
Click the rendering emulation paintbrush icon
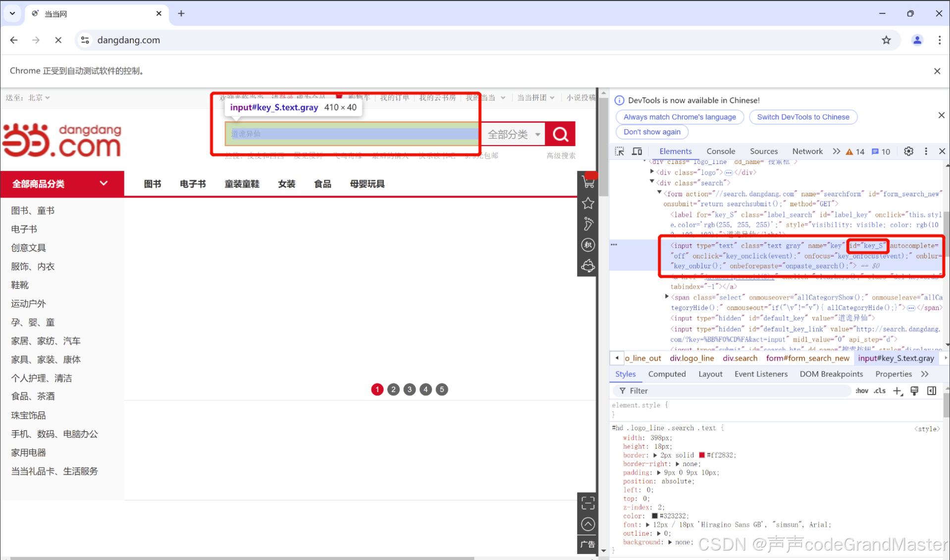[914, 391]
